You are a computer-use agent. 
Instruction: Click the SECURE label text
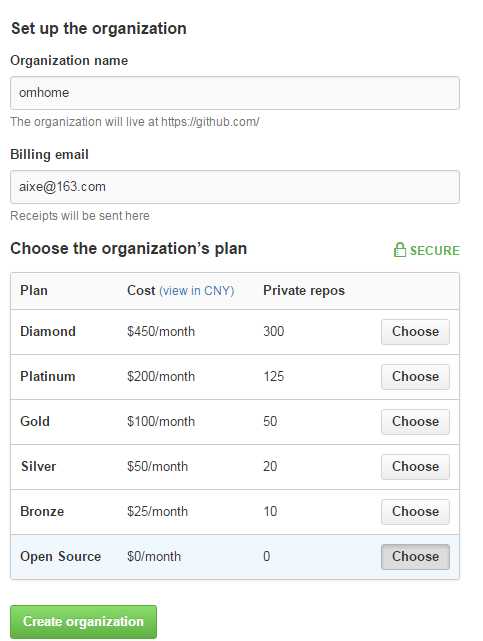pyautogui.click(x=435, y=251)
